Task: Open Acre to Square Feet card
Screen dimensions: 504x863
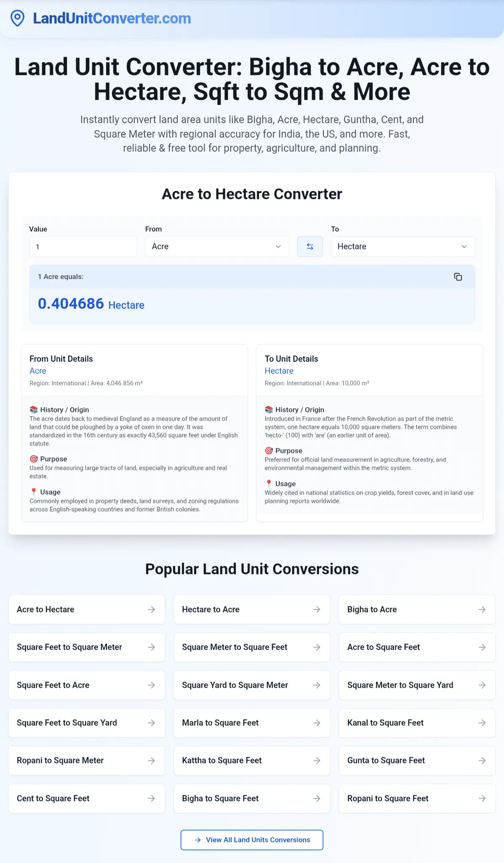Action: (x=417, y=647)
